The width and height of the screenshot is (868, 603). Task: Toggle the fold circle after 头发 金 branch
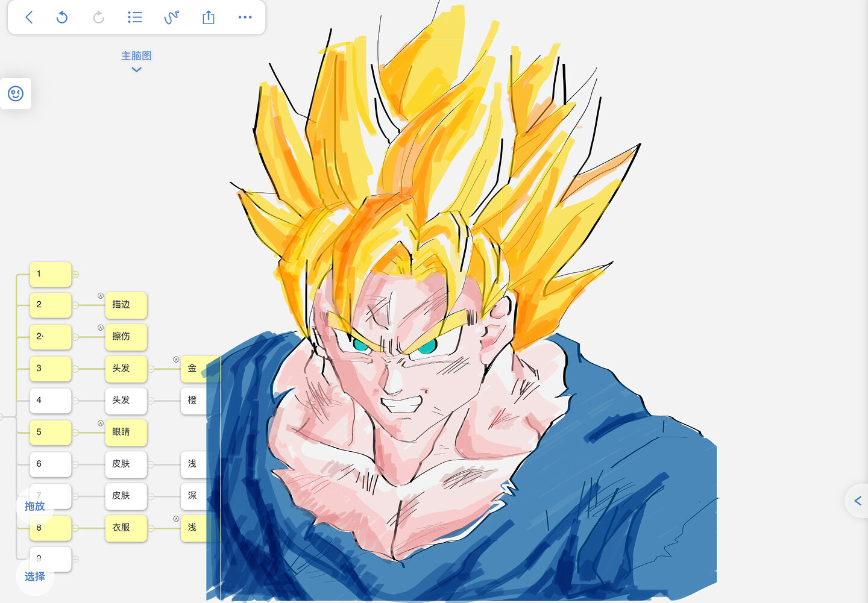coord(151,369)
